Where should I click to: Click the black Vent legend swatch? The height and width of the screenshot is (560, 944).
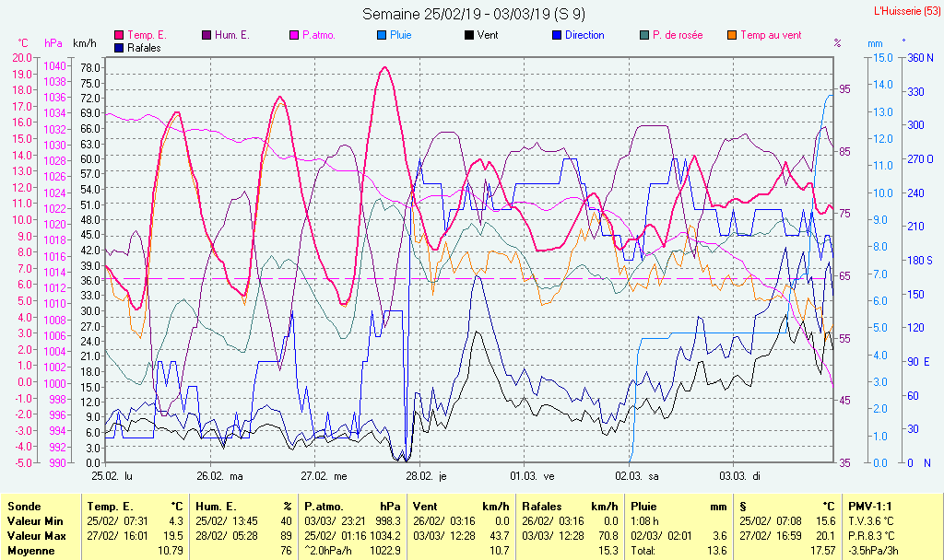[x=469, y=35]
